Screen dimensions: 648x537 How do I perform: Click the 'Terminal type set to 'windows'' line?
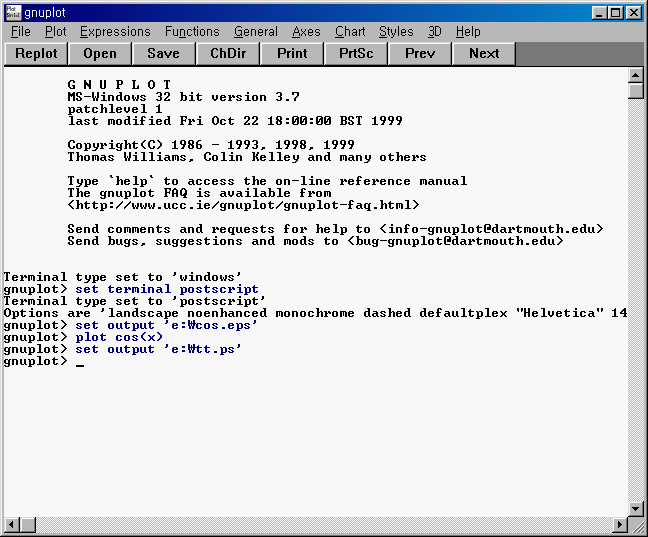pyautogui.click(x=122, y=277)
